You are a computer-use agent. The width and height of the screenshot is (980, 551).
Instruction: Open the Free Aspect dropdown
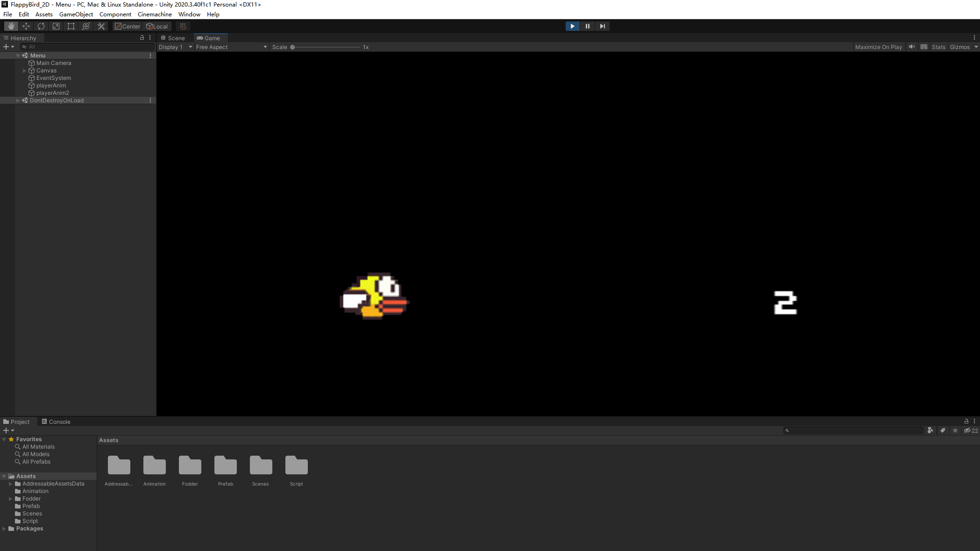pos(231,47)
